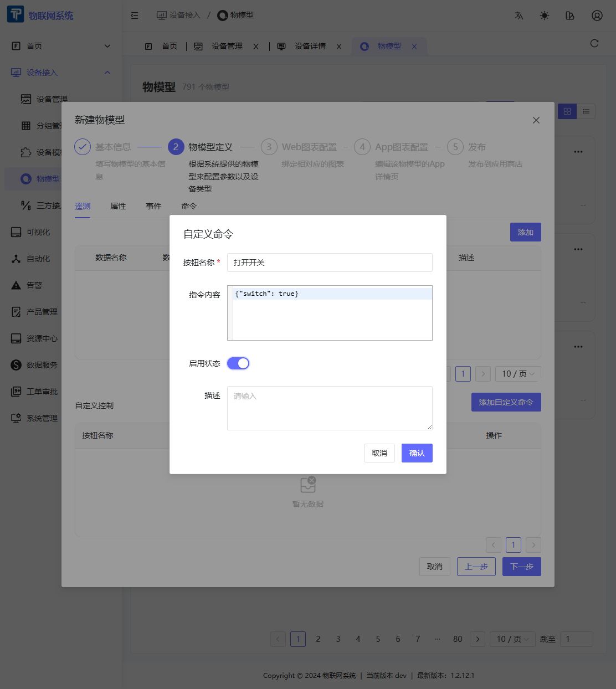Click the 设备接入 breadcrumb
The image size is (616, 689).
pyautogui.click(x=178, y=16)
